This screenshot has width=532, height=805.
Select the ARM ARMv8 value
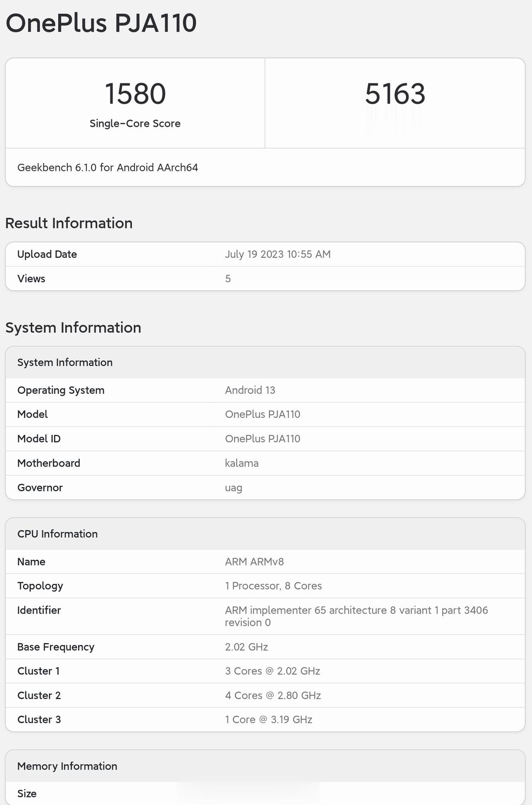(254, 562)
